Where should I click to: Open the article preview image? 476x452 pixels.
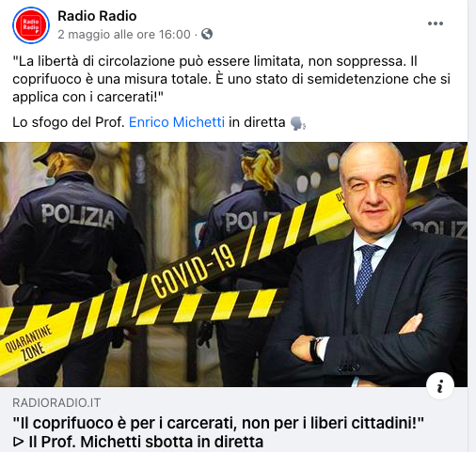coord(233,264)
